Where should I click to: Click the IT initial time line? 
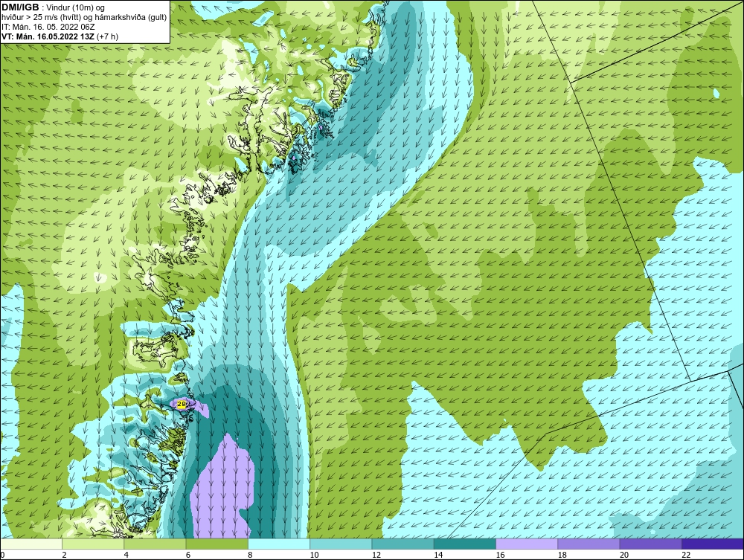pyautogui.click(x=48, y=27)
